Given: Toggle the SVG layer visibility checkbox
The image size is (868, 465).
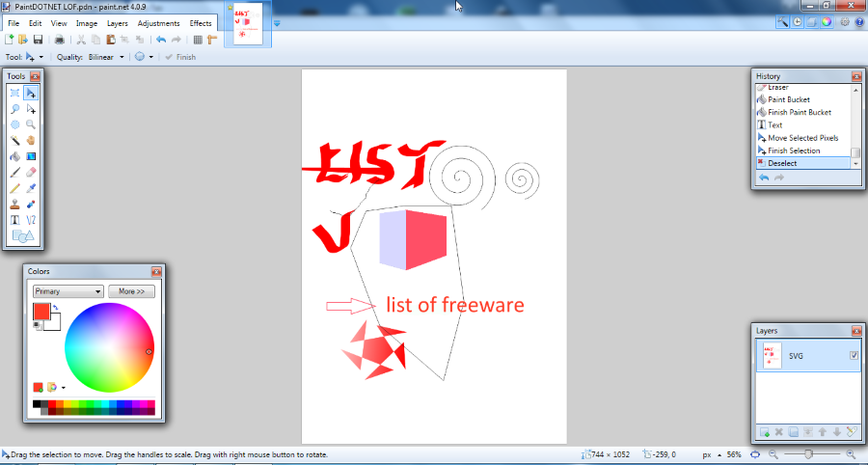Looking at the screenshot, I should pyautogui.click(x=854, y=355).
